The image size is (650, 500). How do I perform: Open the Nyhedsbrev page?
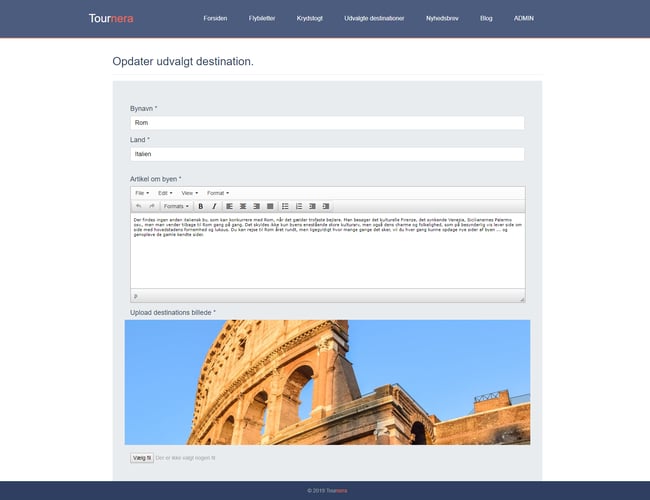pos(442,18)
